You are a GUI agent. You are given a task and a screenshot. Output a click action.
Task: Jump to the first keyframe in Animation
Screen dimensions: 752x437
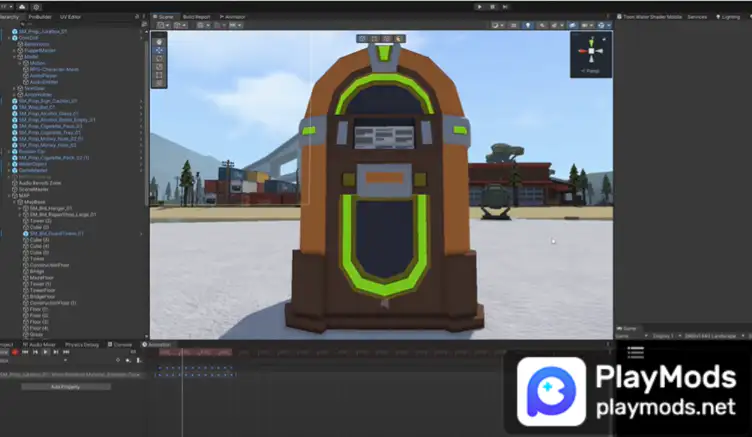25,352
